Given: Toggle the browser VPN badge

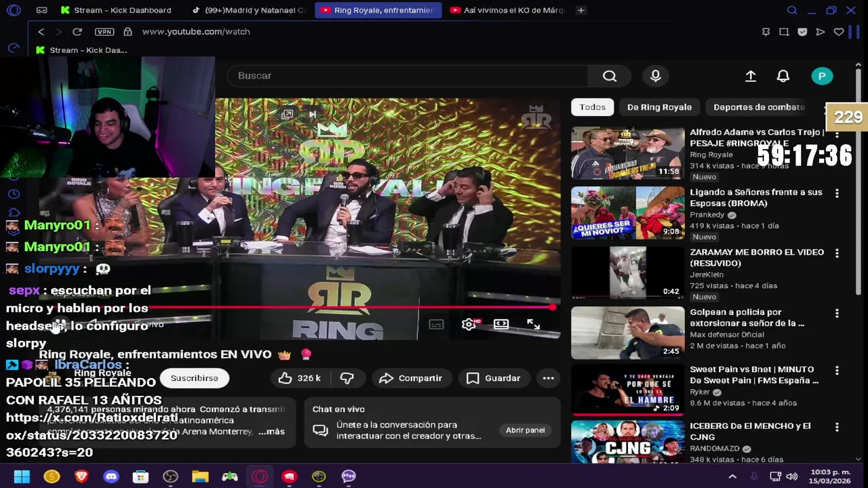Looking at the screenshot, I should pyautogui.click(x=104, y=32).
